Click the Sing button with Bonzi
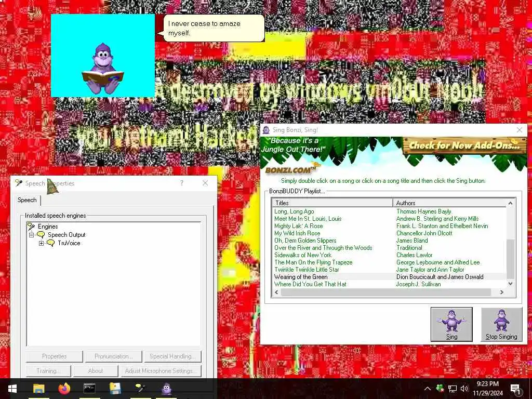Image resolution: width=532 pixels, height=399 pixels. [x=451, y=324]
